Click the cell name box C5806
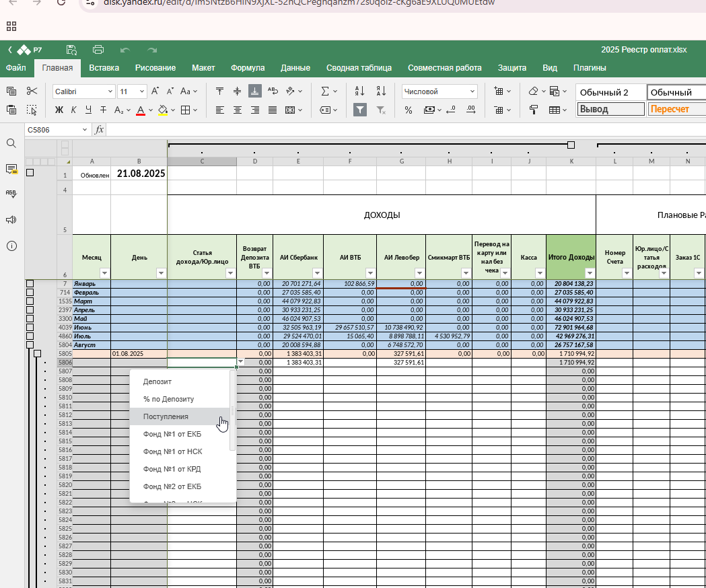 tap(57, 130)
